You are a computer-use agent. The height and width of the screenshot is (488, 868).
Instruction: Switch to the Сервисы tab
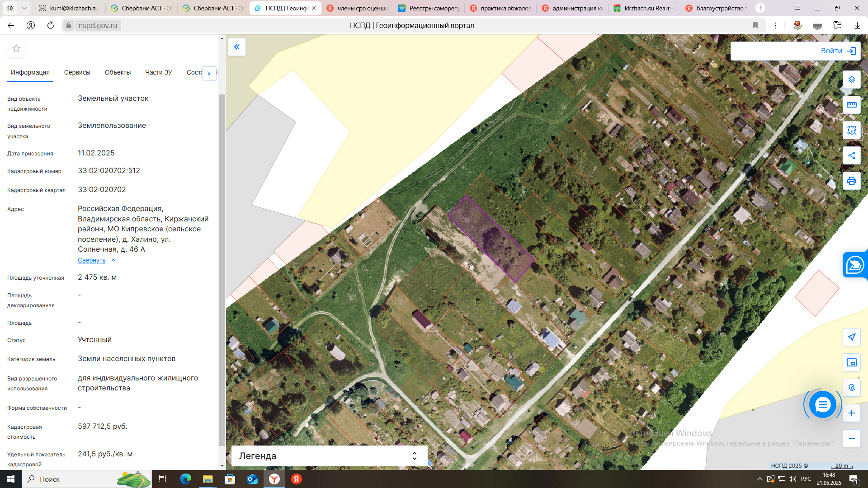77,72
